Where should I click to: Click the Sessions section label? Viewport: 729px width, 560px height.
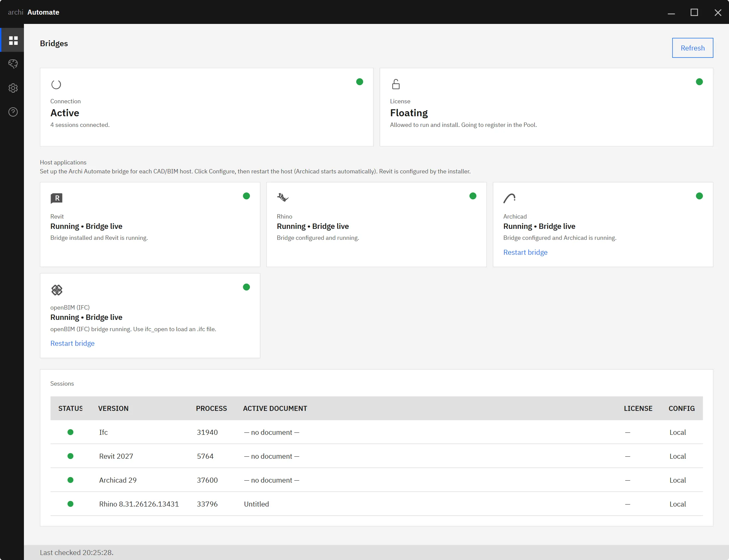point(62,384)
